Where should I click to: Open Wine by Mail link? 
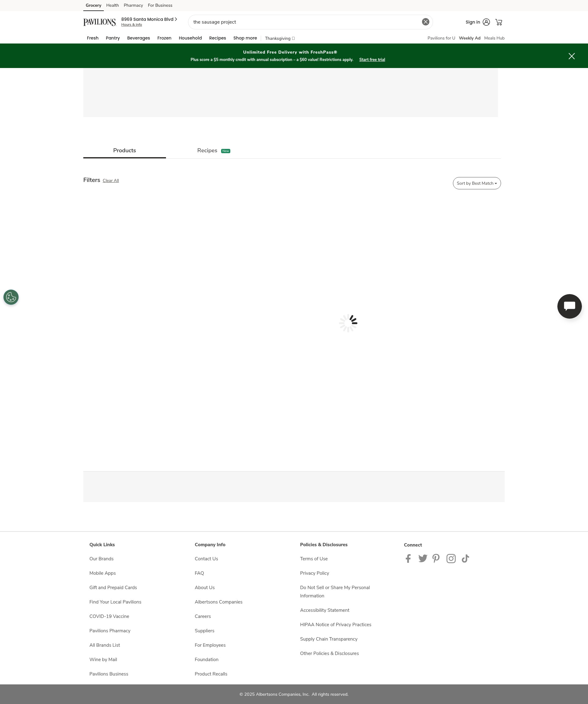[103, 660]
